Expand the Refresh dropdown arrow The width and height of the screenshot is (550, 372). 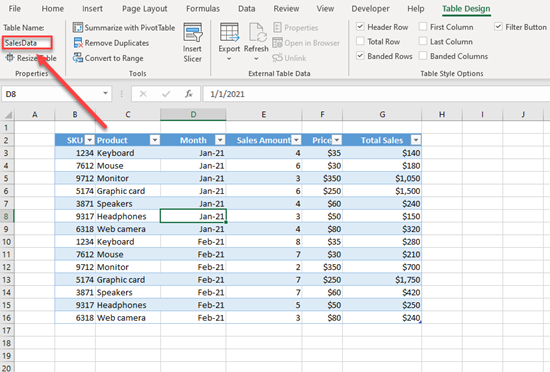click(256, 59)
